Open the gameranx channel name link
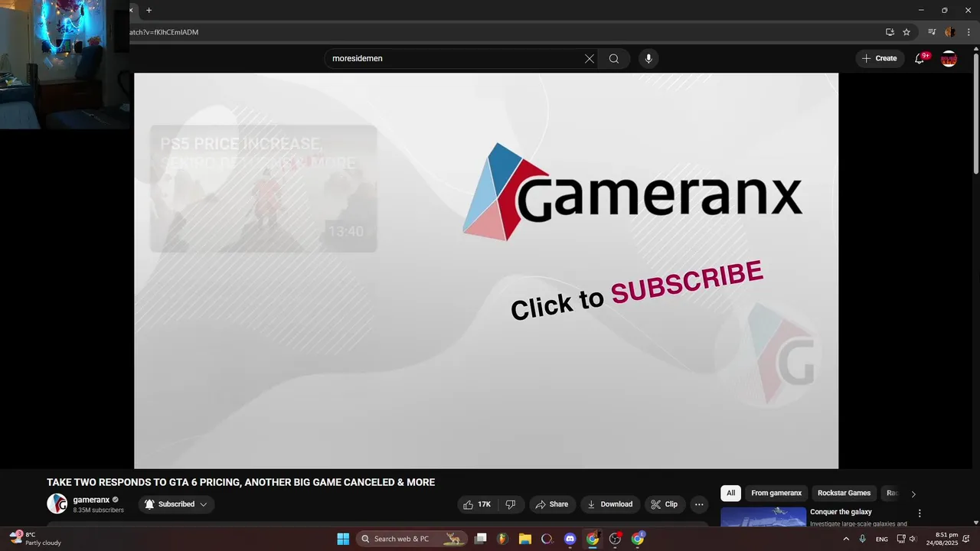The width and height of the screenshot is (980, 551). click(91, 500)
